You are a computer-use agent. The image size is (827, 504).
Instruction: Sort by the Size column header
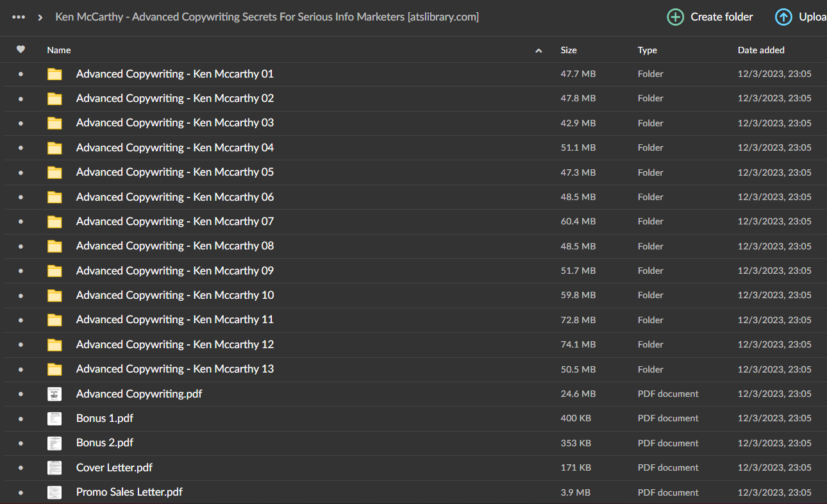click(569, 50)
